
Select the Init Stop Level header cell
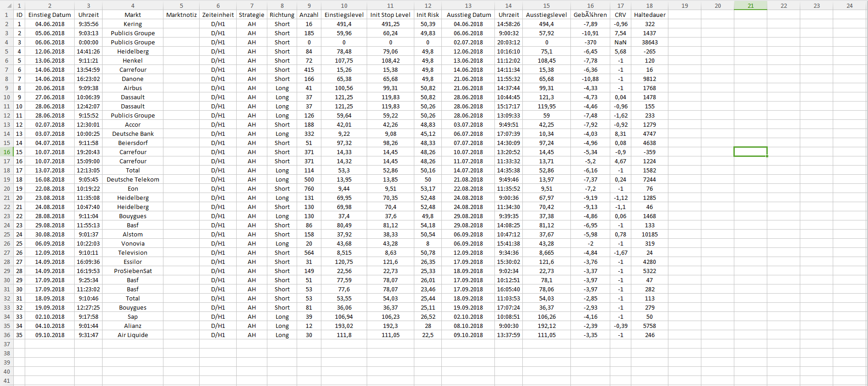[391, 15]
